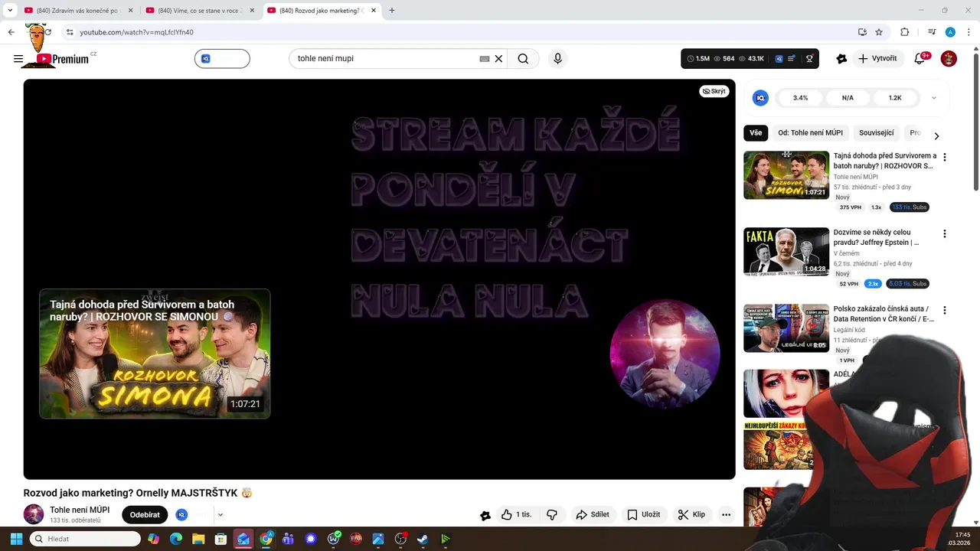Save the video with Uložit
Viewport: 980px width, 551px height.
coord(643,514)
